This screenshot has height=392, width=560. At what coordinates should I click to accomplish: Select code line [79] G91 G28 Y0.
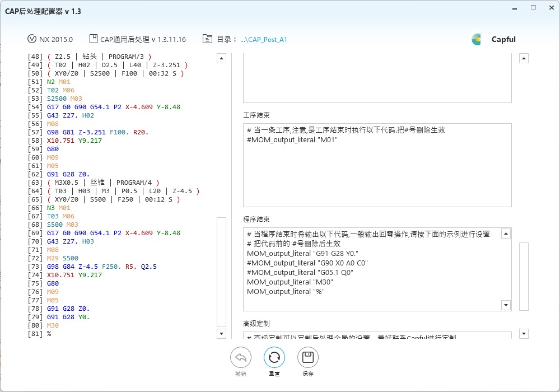coord(59,317)
